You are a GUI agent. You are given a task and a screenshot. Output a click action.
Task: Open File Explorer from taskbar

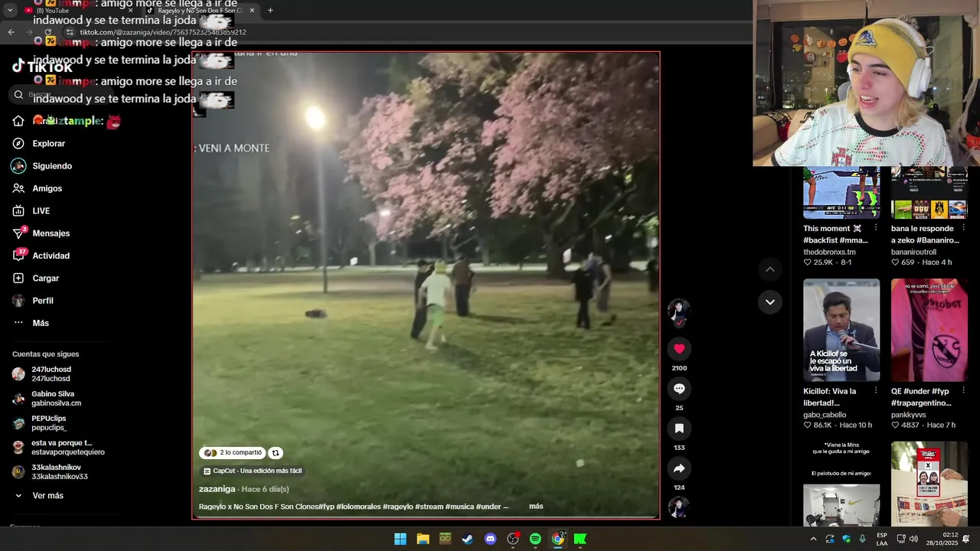pos(423,539)
